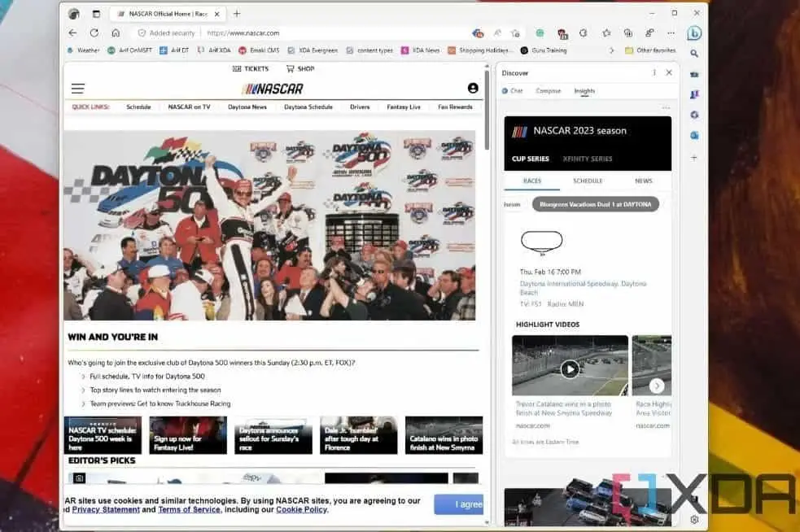Add this page to favorites

click(515, 33)
